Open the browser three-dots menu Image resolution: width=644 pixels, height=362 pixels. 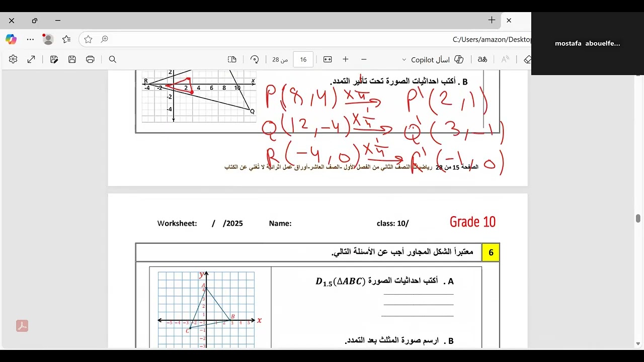click(30, 39)
